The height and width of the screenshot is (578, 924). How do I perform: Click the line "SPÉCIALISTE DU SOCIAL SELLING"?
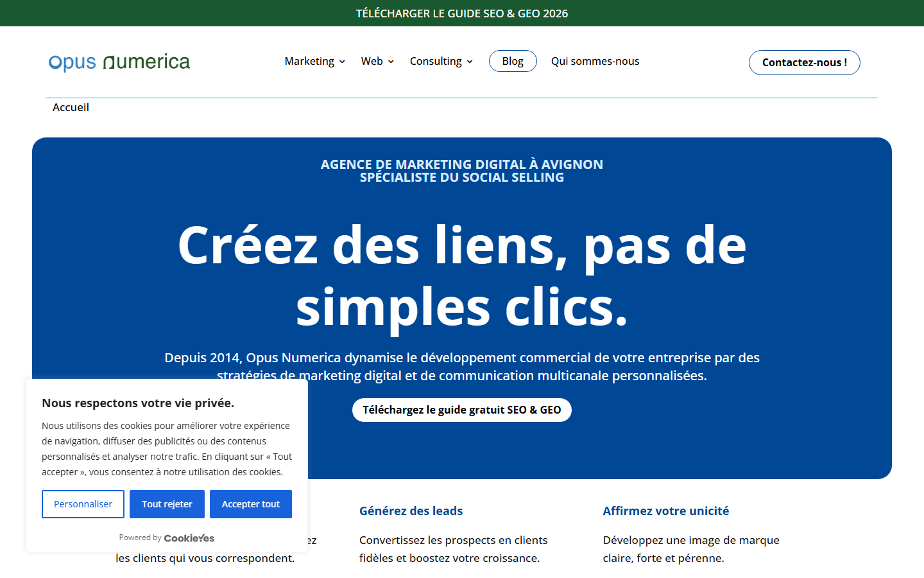coord(462,177)
